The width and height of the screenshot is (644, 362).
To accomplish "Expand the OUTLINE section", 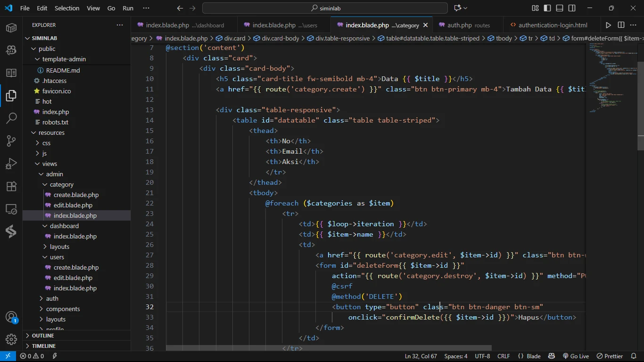I will pyautogui.click(x=43, y=336).
